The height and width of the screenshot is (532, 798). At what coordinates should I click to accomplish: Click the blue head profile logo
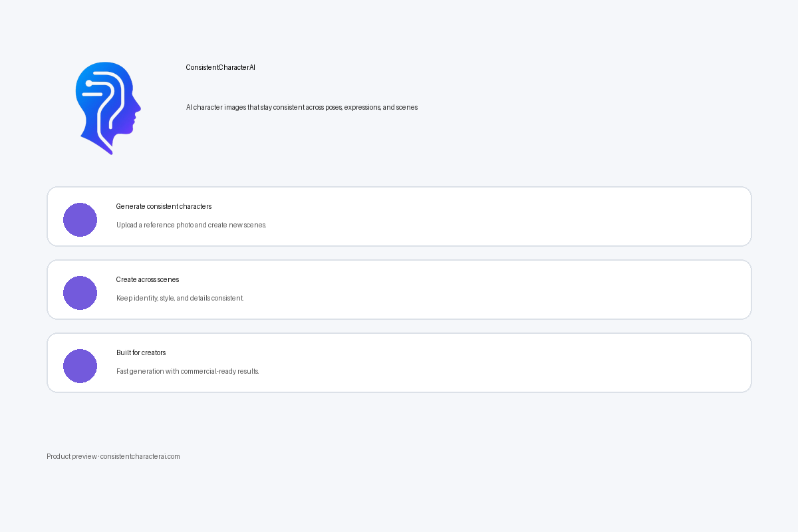[108, 108]
